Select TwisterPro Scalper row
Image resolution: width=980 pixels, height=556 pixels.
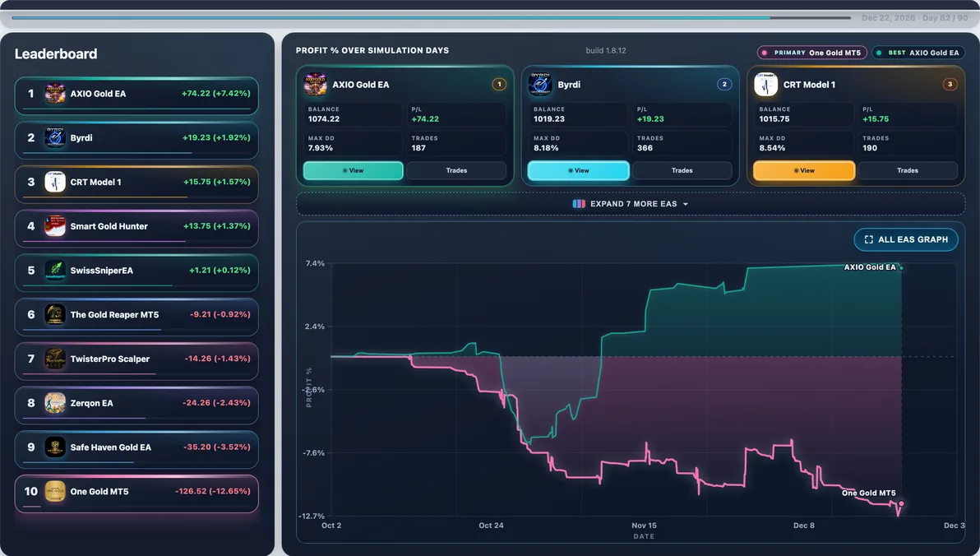click(136, 361)
